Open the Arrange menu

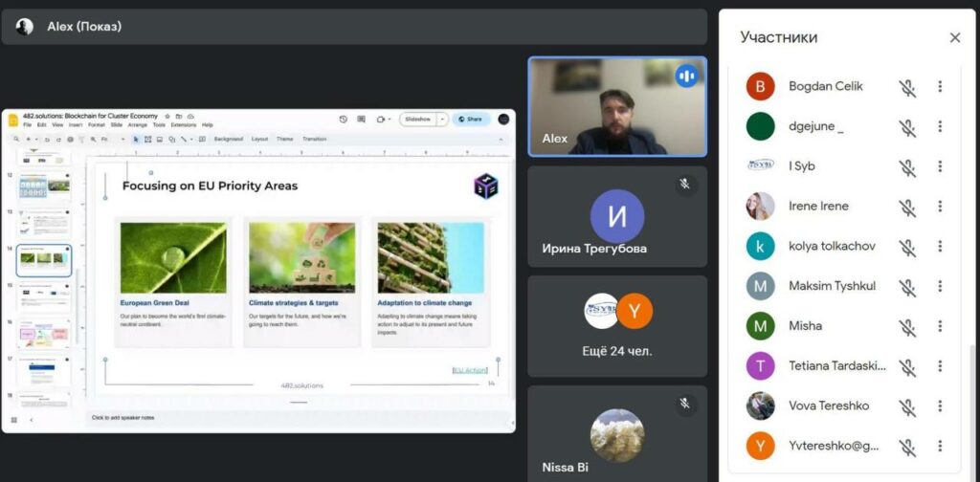coord(138,125)
